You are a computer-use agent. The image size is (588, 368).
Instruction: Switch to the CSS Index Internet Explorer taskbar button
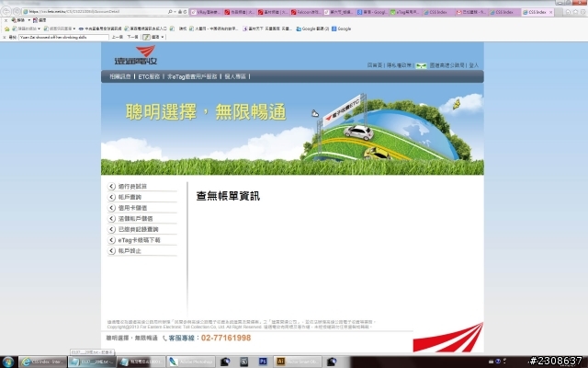[43, 362]
